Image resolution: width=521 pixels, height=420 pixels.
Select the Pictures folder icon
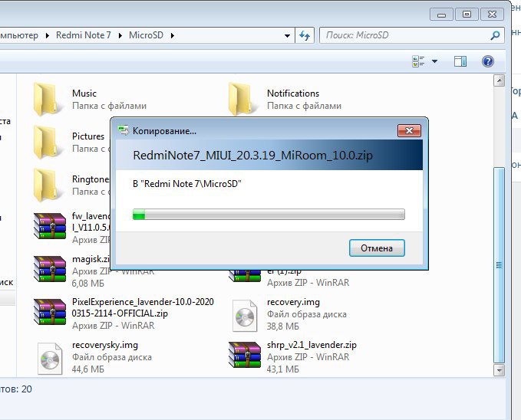(x=47, y=142)
